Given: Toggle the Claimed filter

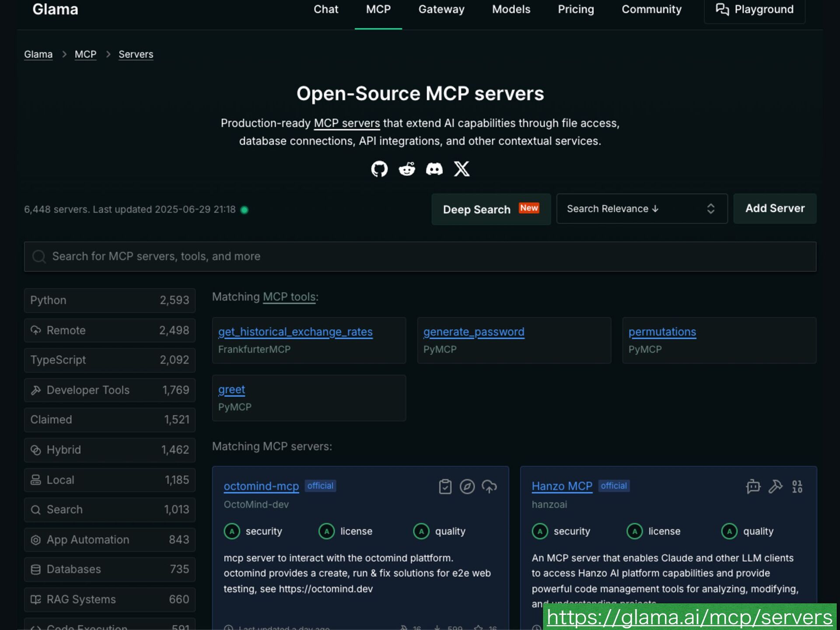Looking at the screenshot, I should [x=110, y=420].
